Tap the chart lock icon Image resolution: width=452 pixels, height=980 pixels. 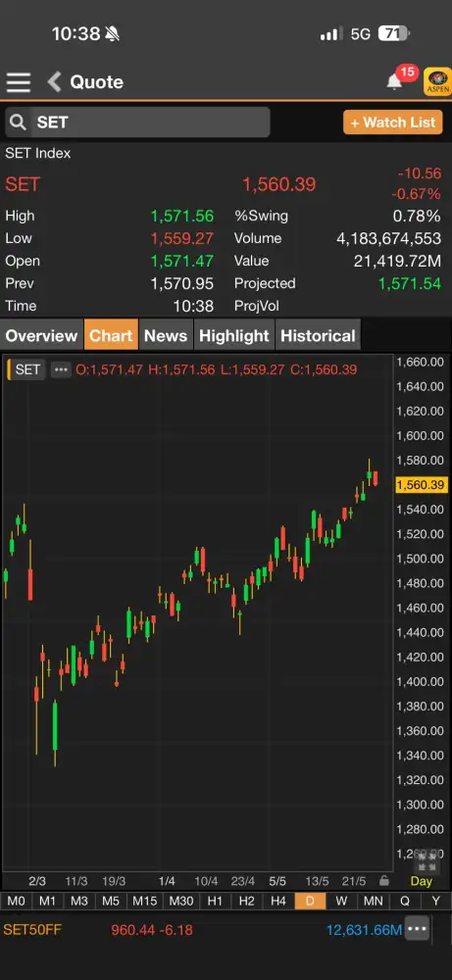(384, 881)
